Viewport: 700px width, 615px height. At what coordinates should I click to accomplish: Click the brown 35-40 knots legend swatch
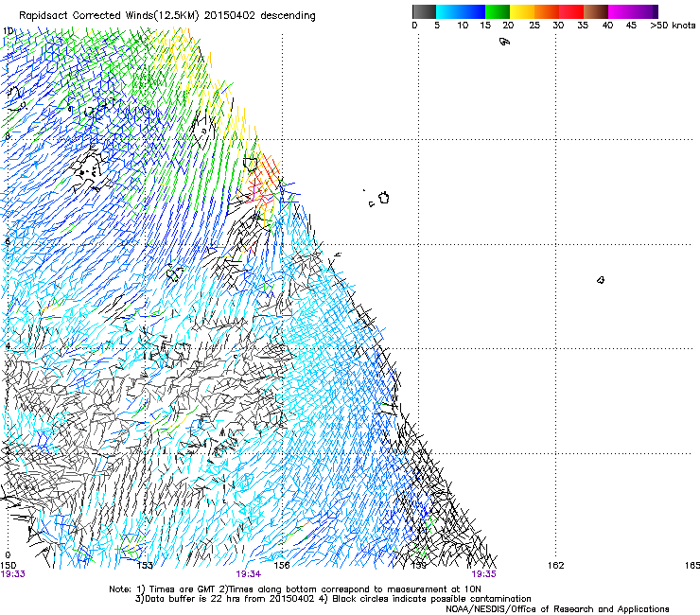click(x=596, y=11)
